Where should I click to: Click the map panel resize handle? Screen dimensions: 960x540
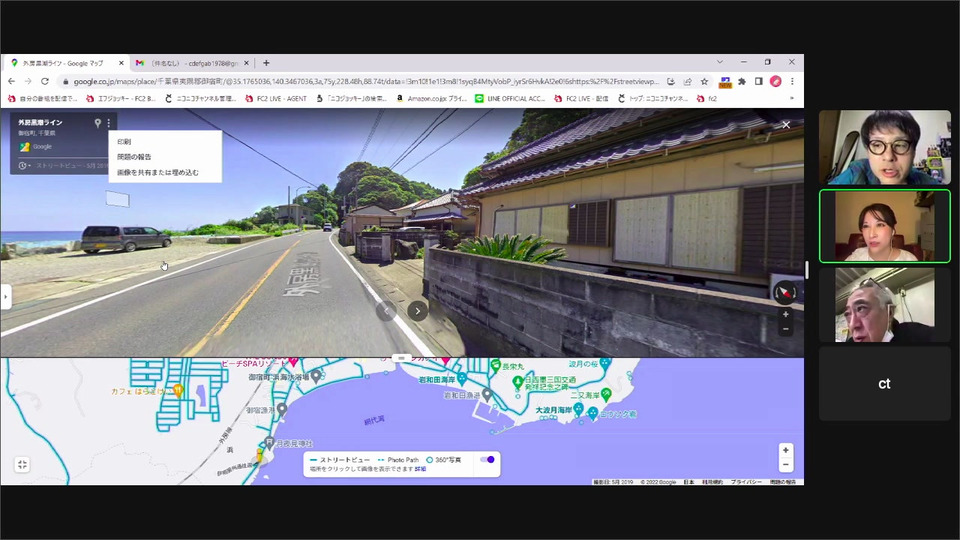(401, 358)
